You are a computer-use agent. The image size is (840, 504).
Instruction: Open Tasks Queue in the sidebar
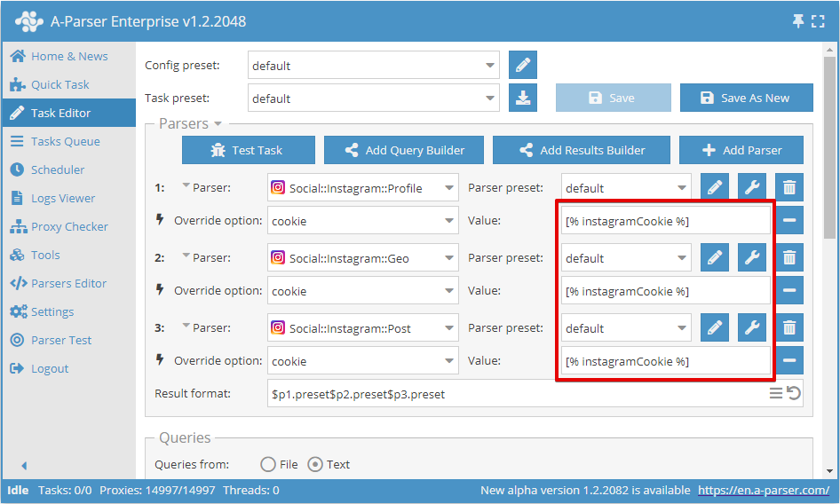(x=65, y=141)
